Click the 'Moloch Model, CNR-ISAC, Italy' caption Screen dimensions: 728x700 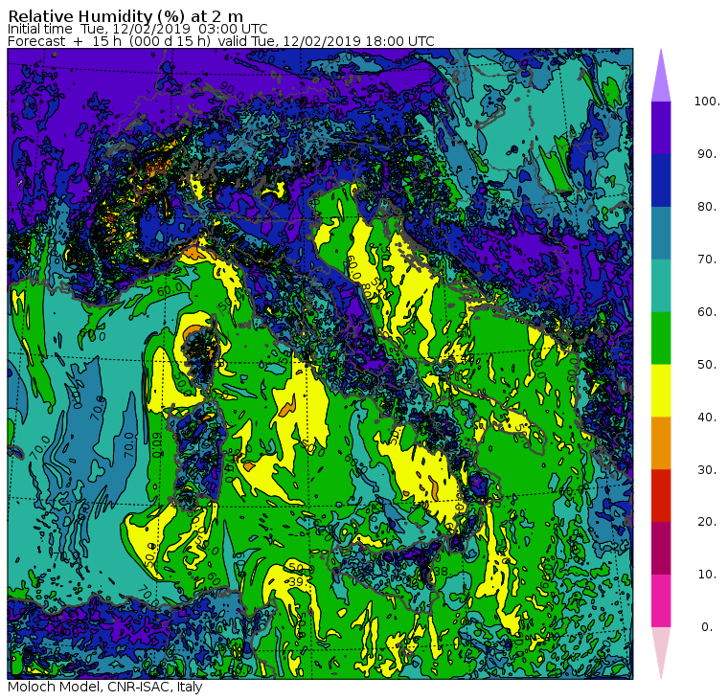click(x=105, y=687)
